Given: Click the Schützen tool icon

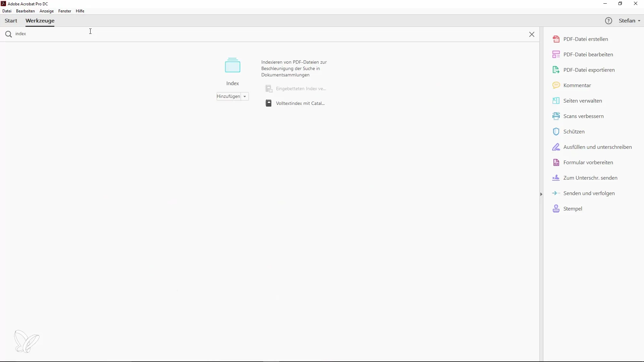Looking at the screenshot, I should (556, 131).
